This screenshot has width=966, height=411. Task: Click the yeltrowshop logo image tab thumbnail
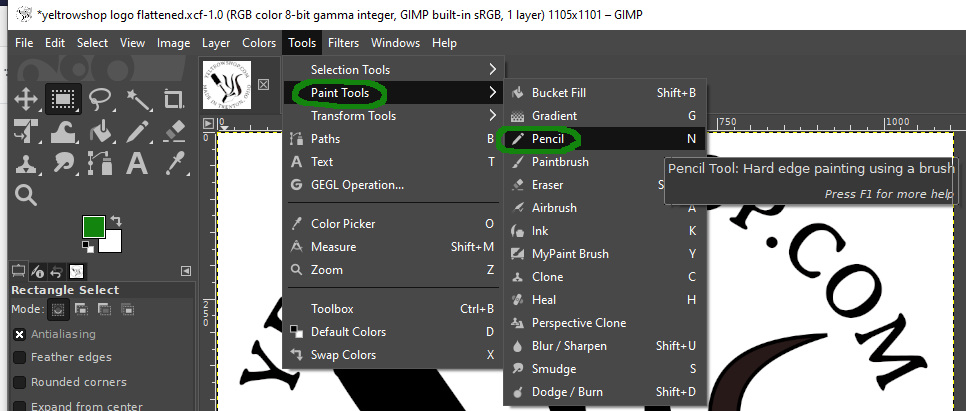tap(229, 85)
